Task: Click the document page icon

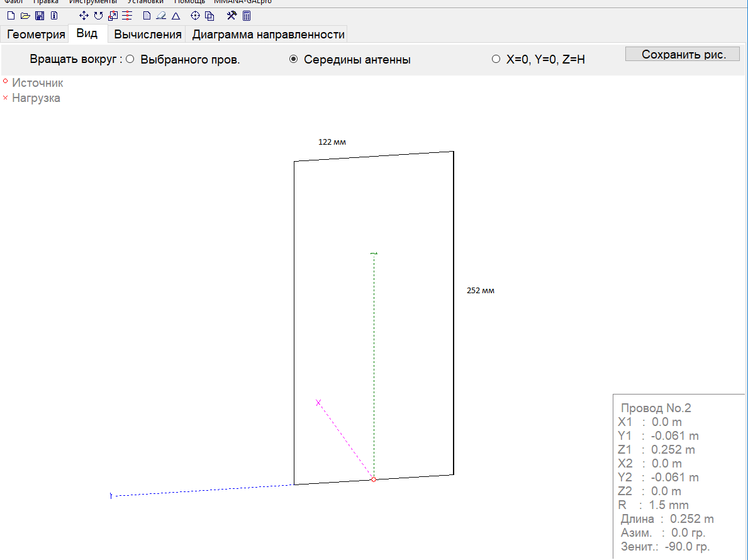Action: pyautogui.click(x=147, y=16)
